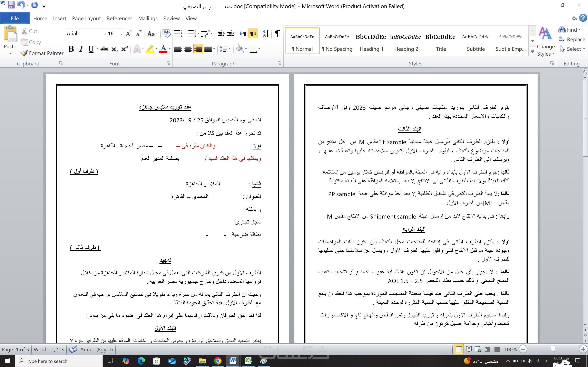Open the font size dropdown
The width and height of the screenshot is (588, 367).
pyautogui.click(x=122, y=34)
